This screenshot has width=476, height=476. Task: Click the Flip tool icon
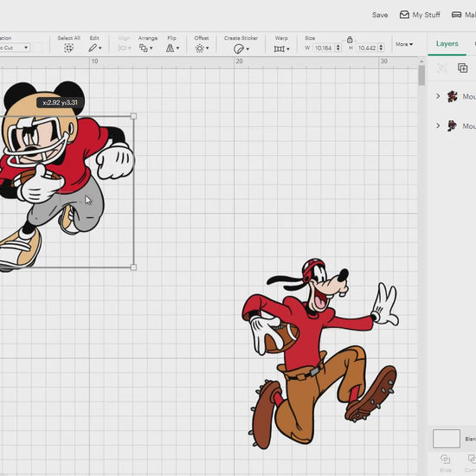pos(170,48)
